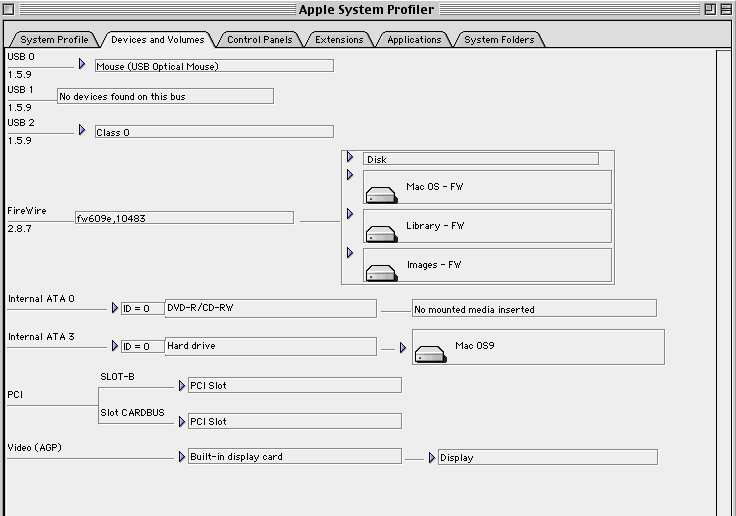Click the fw609e,10483 FireWire device box
This screenshot has width=736, height=516.
click(x=184, y=218)
